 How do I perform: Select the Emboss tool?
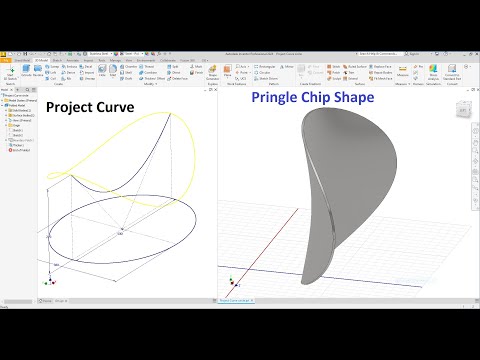(x=69, y=67)
